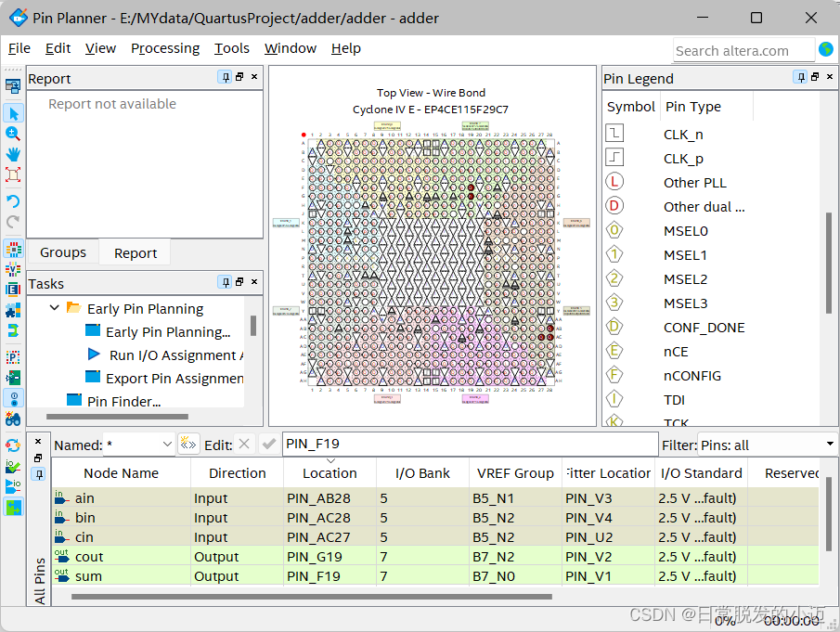Open the binoculars Pin Finder icon
This screenshot has height=632, width=840.
pyautogui.click(x=13, y=419)
